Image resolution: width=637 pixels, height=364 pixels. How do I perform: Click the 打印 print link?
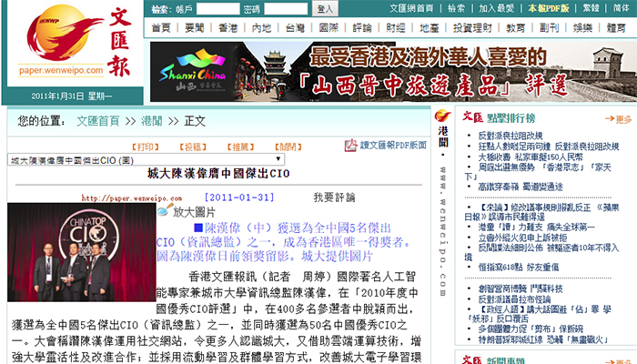point(145,147)
